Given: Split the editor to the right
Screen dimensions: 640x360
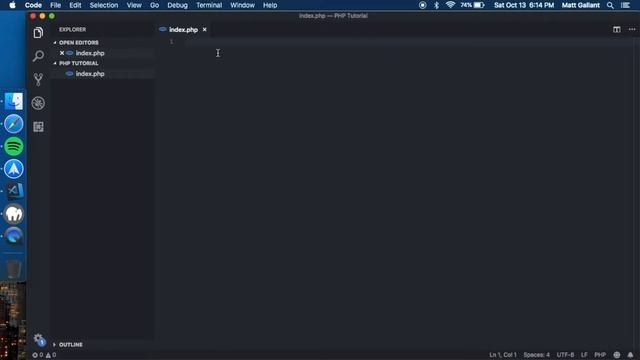Looking at the screenshot, I should pyautogui.click(x=616, y=29).
